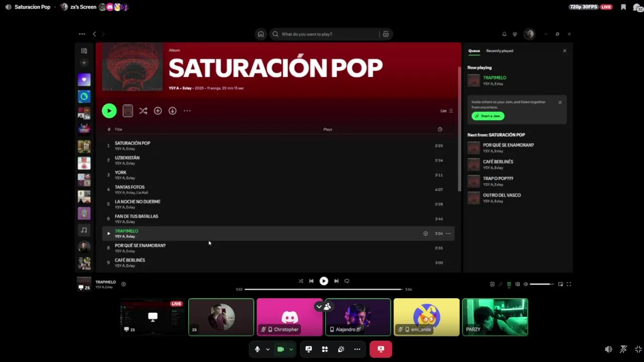Select POR QUÉ SE ENAMORAN? in queue

pyautogui.click(x=517, y=148)
